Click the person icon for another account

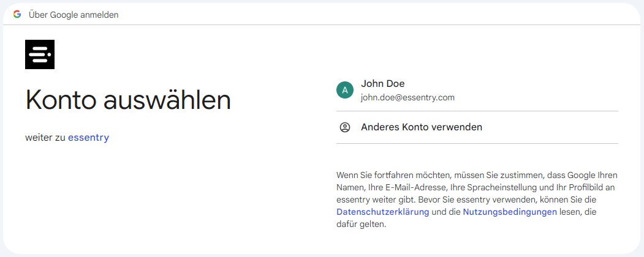[345, 127]
